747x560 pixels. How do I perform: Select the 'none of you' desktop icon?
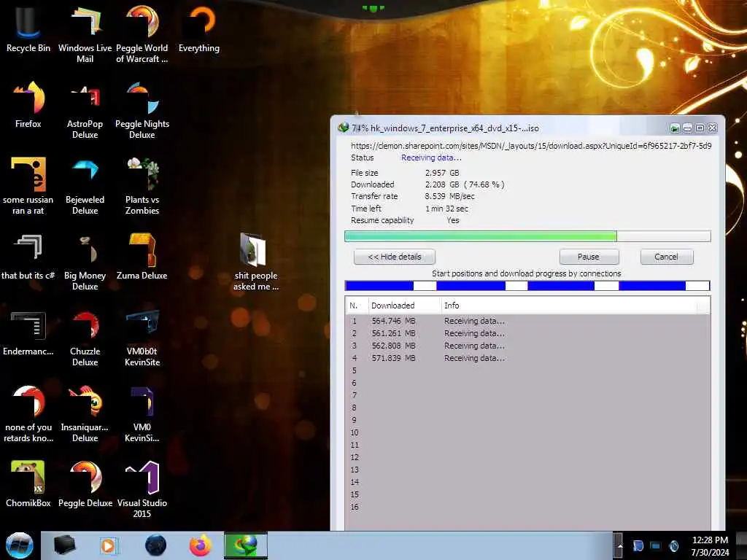(x=28, y=413)
